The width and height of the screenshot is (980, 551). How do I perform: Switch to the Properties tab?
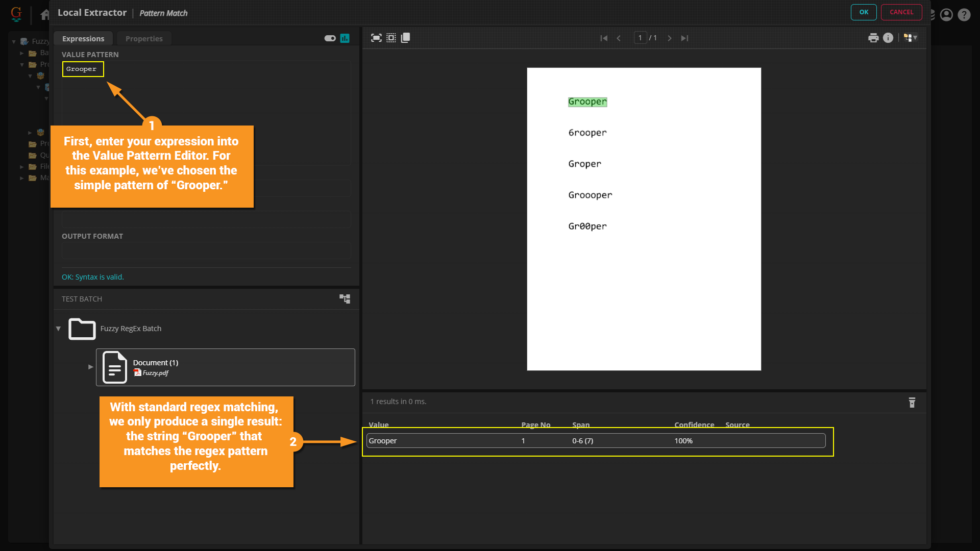[144, 39]
